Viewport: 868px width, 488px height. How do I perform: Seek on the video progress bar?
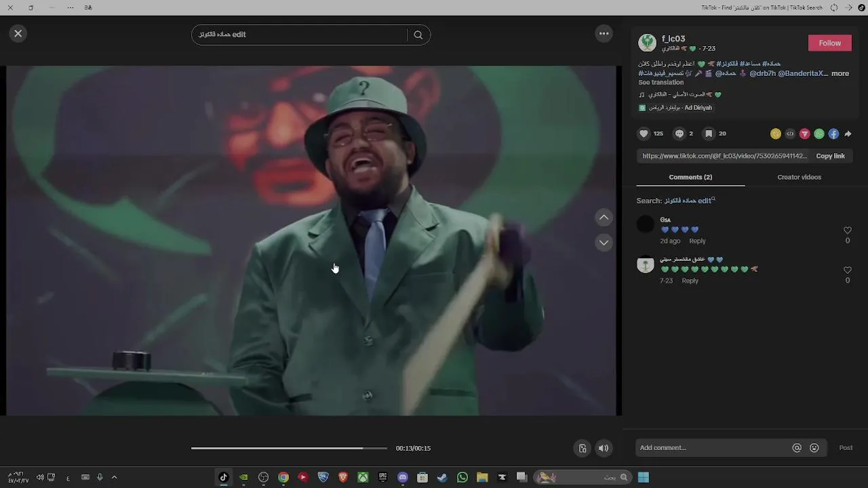coord(289,448)
